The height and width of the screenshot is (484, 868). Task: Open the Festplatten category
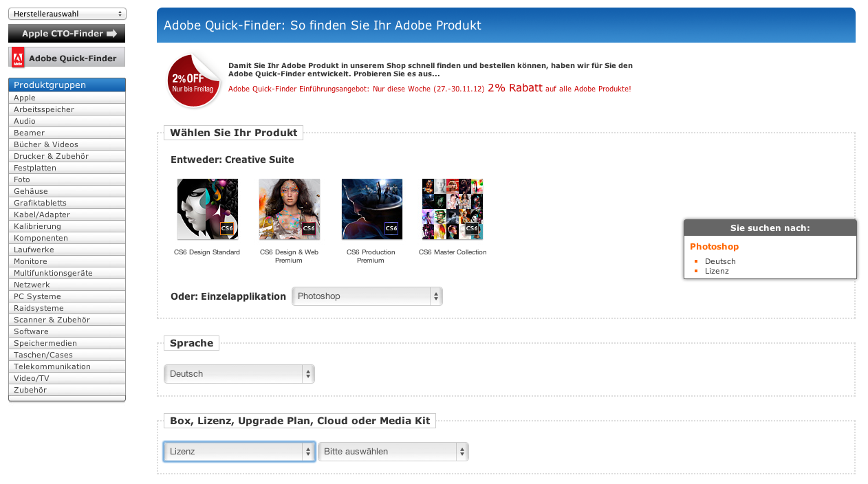pyautogui.click(x=35, y=168)
